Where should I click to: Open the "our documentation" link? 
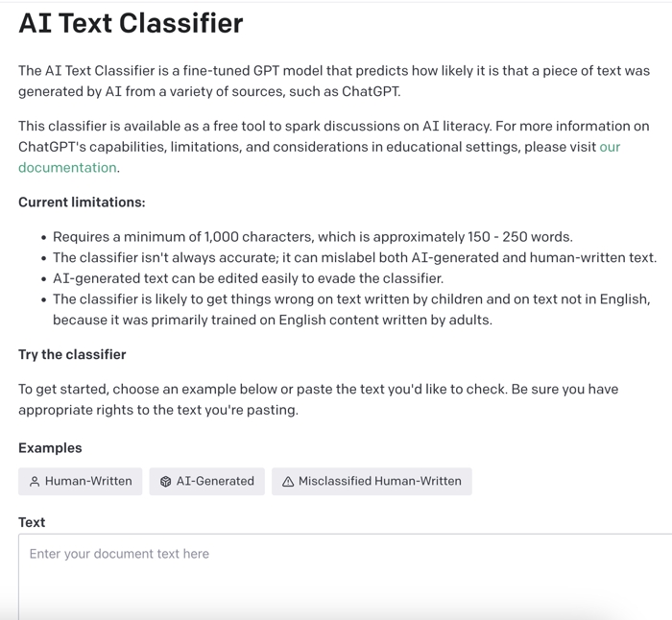click(67, 168)
